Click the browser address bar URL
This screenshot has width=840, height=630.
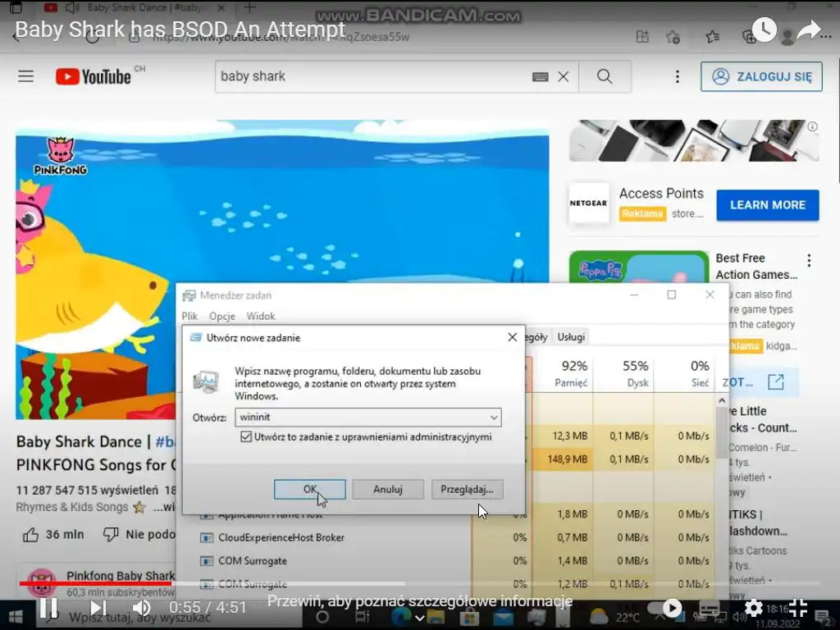281,37
